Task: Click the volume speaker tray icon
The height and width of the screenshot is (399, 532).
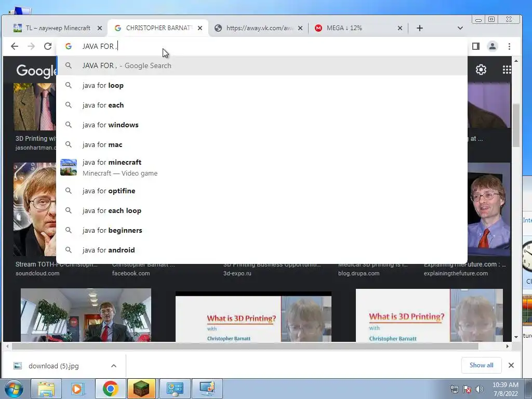Action: 479,390
